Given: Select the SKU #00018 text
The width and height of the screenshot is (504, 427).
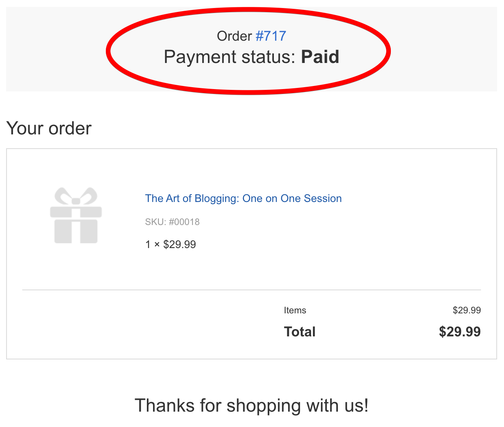Looking at the screenshot, I should 172,222.
